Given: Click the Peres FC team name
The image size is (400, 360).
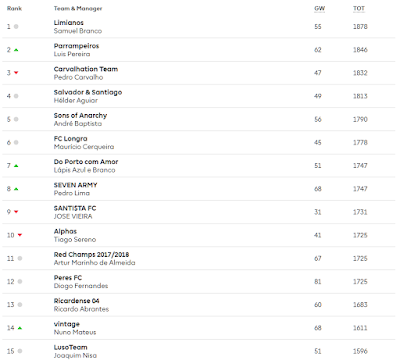Looking at the screenshot, I should pyautogui.click(x=68, y=278).
